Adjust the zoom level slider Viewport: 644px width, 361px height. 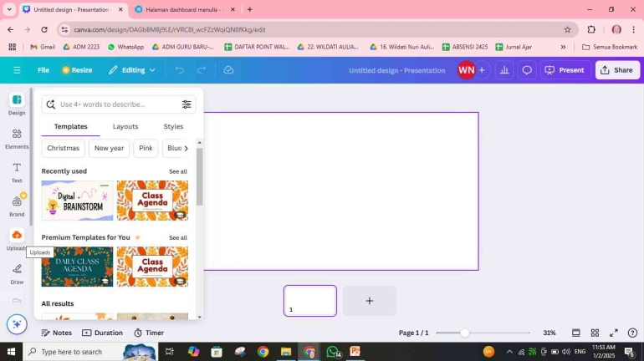pos(465,333)
